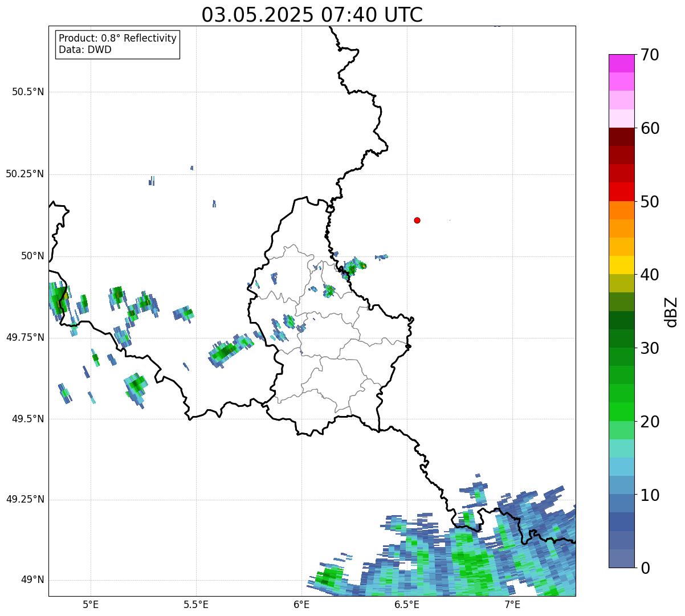
Task: Pick the orange swatch just below 50
Action: [621, 210]
